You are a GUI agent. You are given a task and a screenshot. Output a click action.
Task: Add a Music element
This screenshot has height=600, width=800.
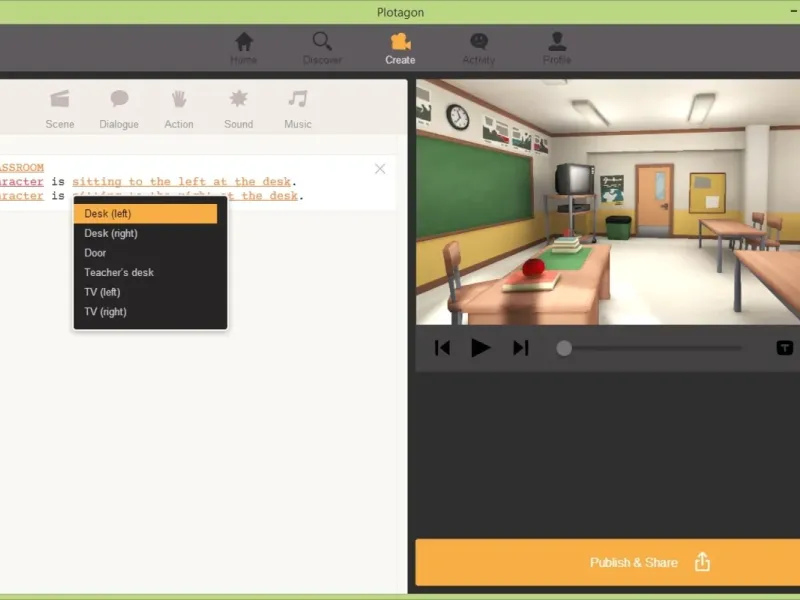coord(297,109)
